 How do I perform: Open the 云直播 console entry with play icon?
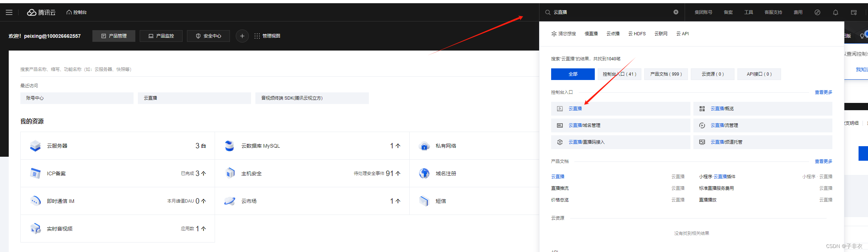tap(621, 109)
